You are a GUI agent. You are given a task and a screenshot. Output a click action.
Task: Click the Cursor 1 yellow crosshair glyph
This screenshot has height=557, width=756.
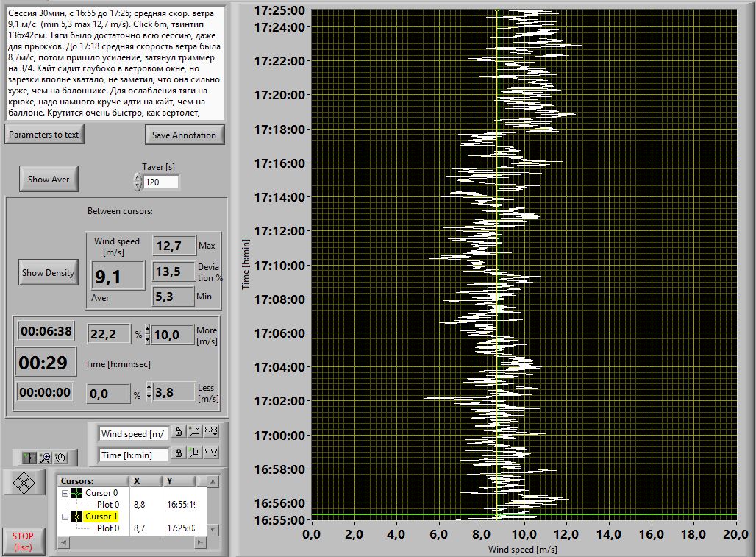click(76, 517)
